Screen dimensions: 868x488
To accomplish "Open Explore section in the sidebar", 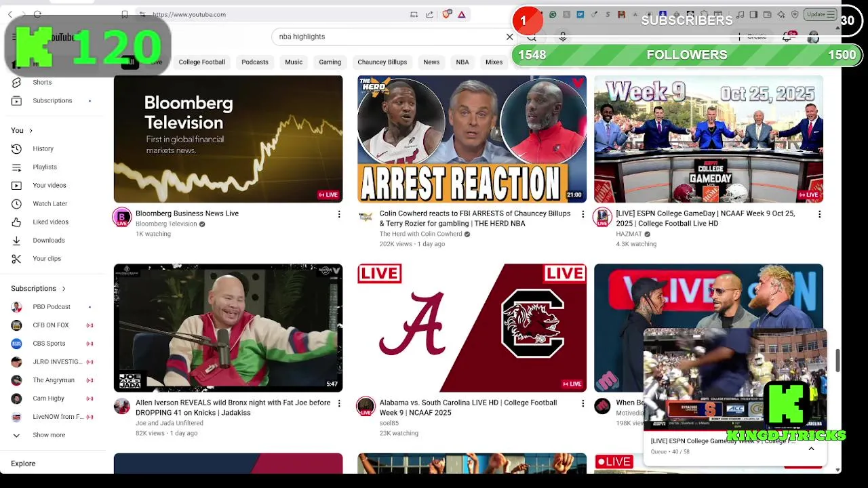I will coord(23,464).
